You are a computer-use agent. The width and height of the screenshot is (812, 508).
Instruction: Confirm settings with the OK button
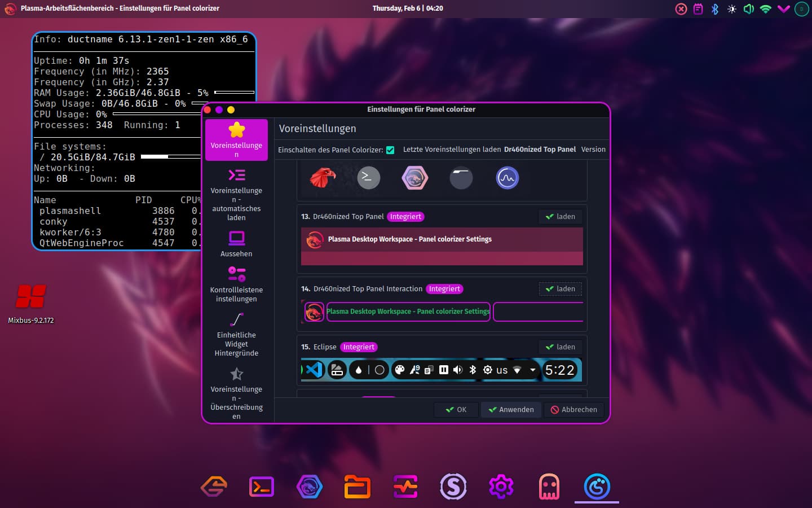pos(456,410)
